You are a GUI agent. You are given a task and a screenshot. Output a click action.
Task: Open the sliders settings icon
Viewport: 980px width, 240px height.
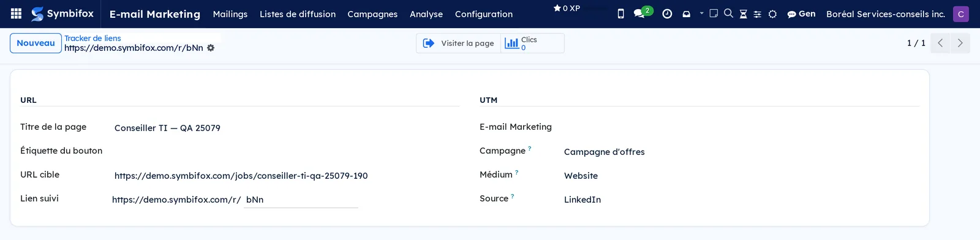[758, 13]
